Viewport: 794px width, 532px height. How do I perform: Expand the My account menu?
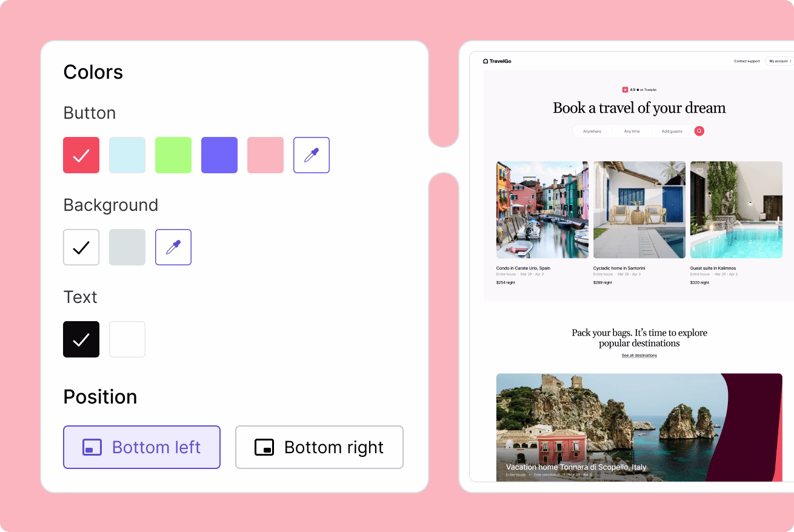pyautogui.click(x=779, y=61)
